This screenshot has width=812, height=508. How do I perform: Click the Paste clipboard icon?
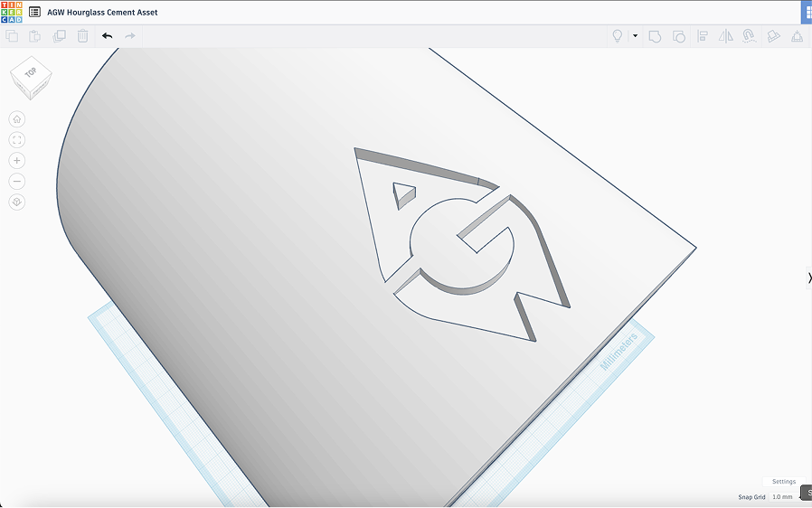click(34, 36)
